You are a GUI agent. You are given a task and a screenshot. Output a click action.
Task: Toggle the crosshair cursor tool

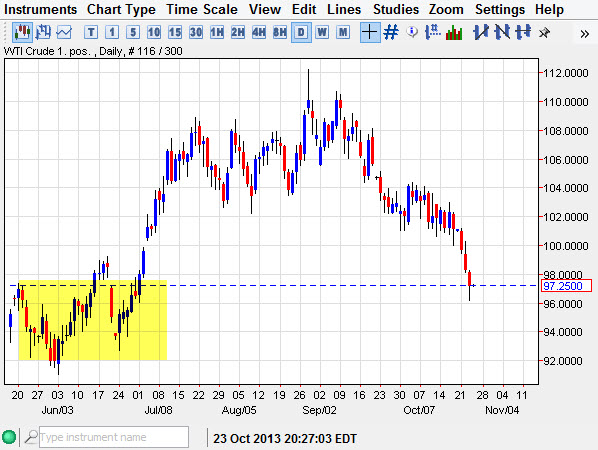[370, 32]
